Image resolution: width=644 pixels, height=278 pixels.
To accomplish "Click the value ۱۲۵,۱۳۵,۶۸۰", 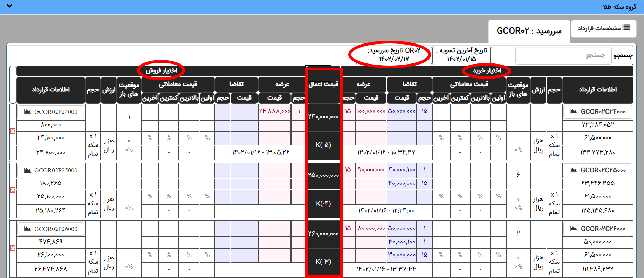I will pos(598,211).
